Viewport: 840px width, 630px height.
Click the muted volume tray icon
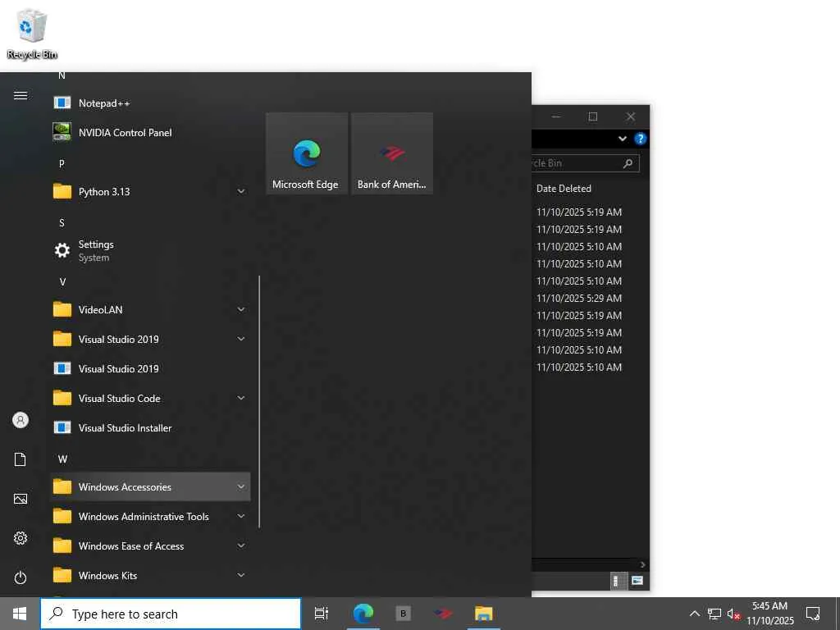(733, 614)
